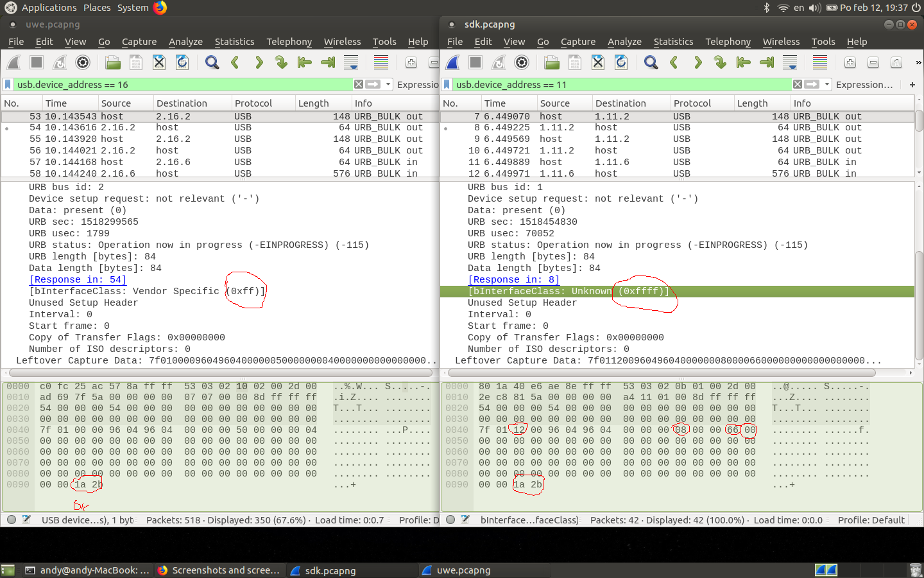Toggle packet colorization in sdk.pcapng window
This screenshot has width=924, height=578.
(820, 62)
